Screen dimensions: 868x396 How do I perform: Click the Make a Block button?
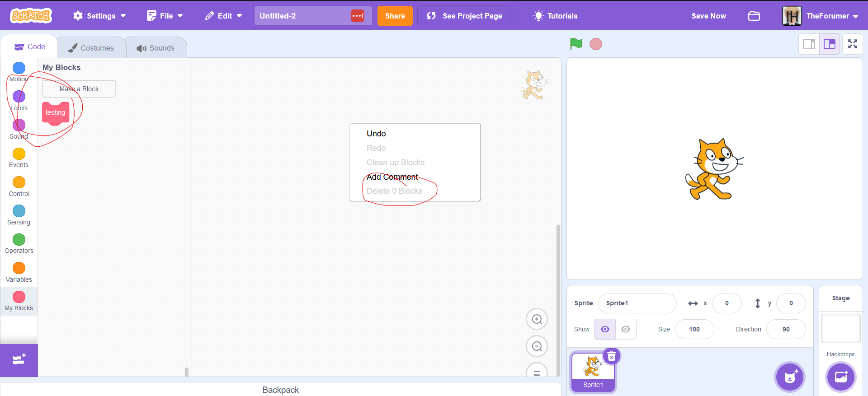79,89
